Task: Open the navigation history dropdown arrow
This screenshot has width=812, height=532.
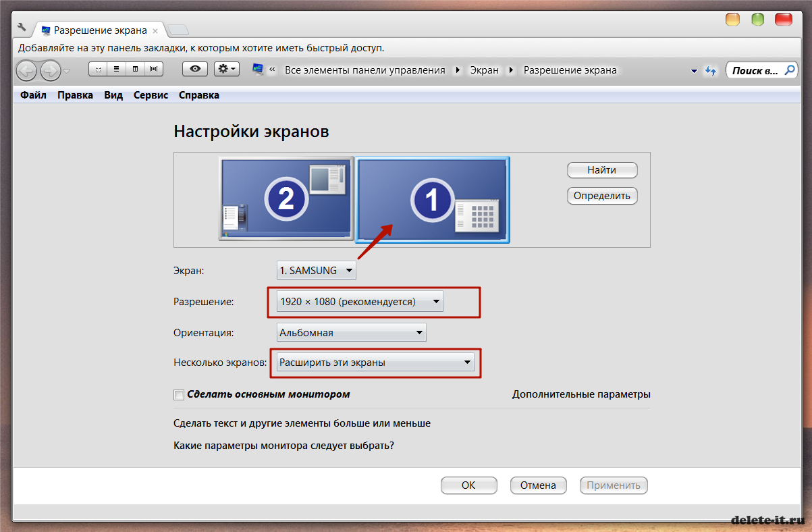Action: pyautogui.click(x=67, y=71)
